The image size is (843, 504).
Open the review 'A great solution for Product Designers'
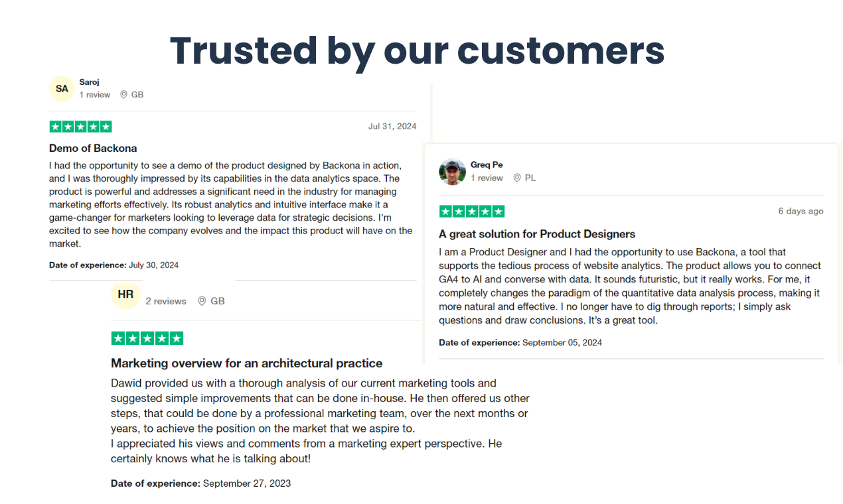[x=537, y=234]
